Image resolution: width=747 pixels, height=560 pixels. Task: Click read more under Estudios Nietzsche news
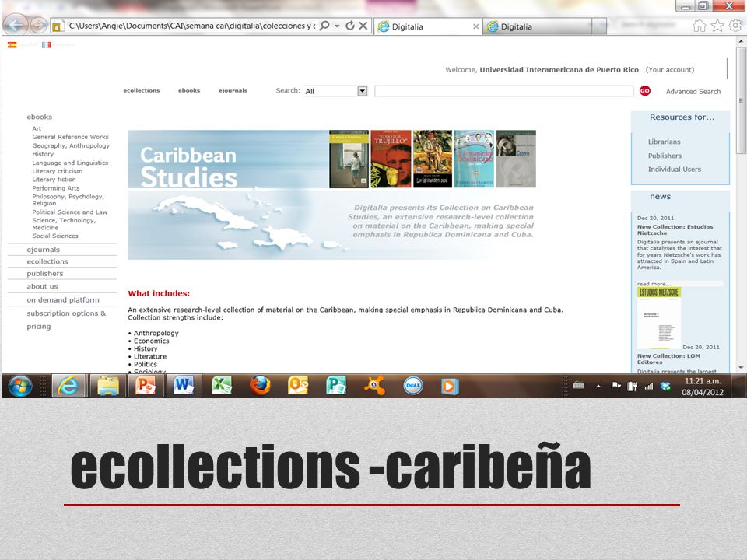[x=654, y=284]
